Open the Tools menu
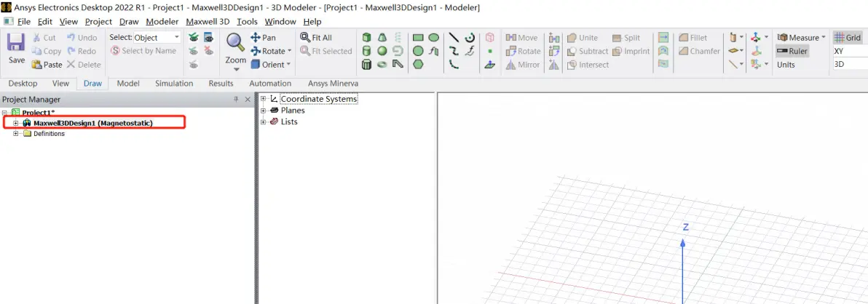 (x=247, y=22)
